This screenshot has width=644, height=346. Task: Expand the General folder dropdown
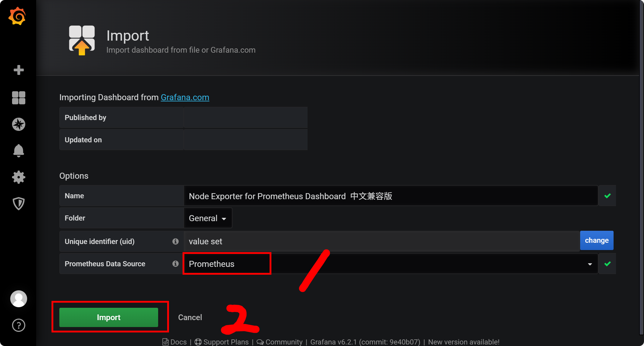pyautogui.click(x=208, y=218)
